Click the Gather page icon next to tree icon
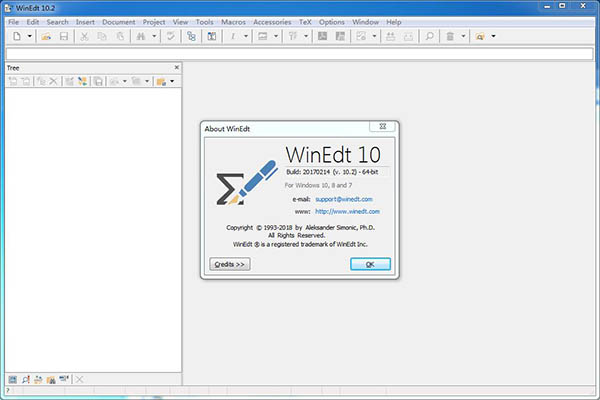 click(x=212, y=36)
